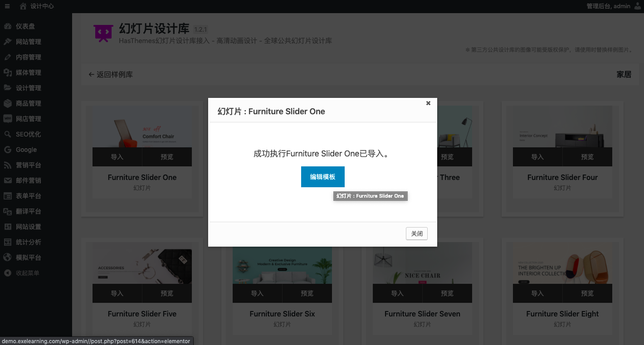Image resolution: width=644 pixels, height=345 pixels.
Task: Import the Furniture Slider One template
Action: click(x=117, y=157)
